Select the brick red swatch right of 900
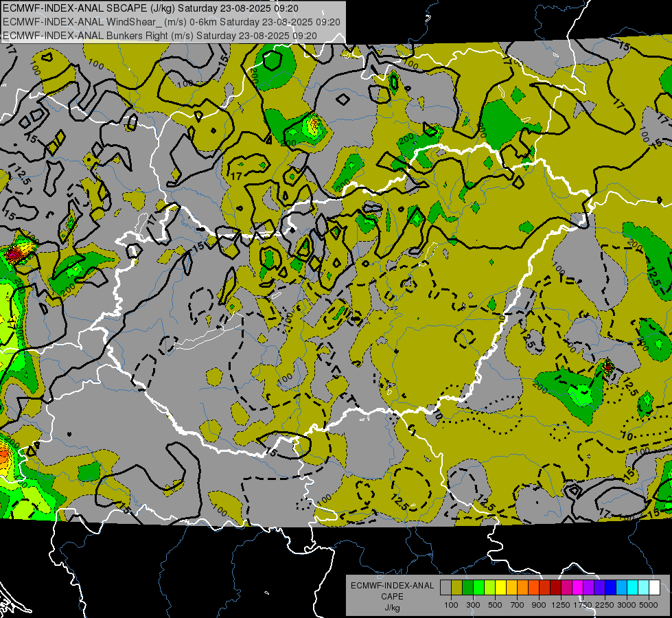 (x=545, y=587)
